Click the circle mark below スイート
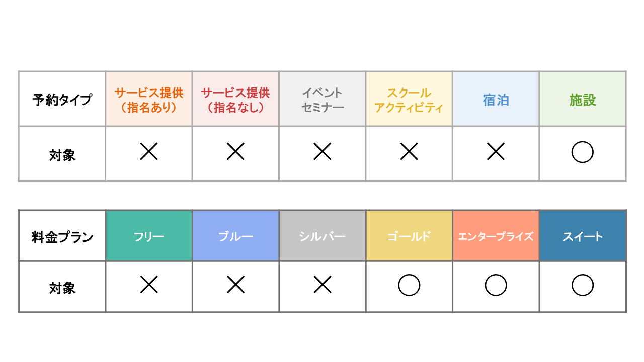Screen dimensions: 644x362 coord(583,286)
